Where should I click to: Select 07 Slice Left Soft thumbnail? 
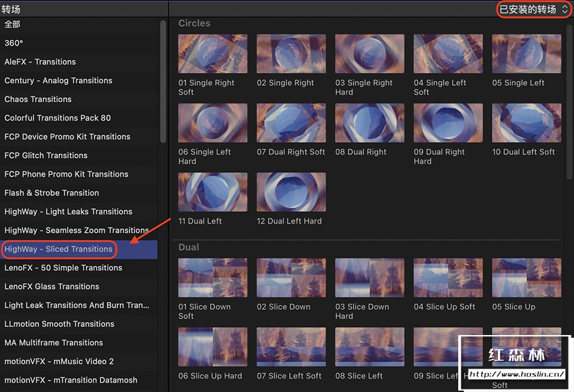(291, 347)
